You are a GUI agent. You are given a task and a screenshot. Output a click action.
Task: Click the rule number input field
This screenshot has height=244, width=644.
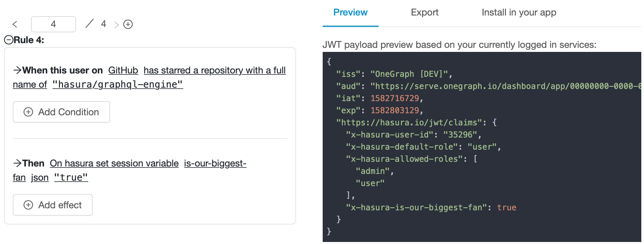pos(54,24)
